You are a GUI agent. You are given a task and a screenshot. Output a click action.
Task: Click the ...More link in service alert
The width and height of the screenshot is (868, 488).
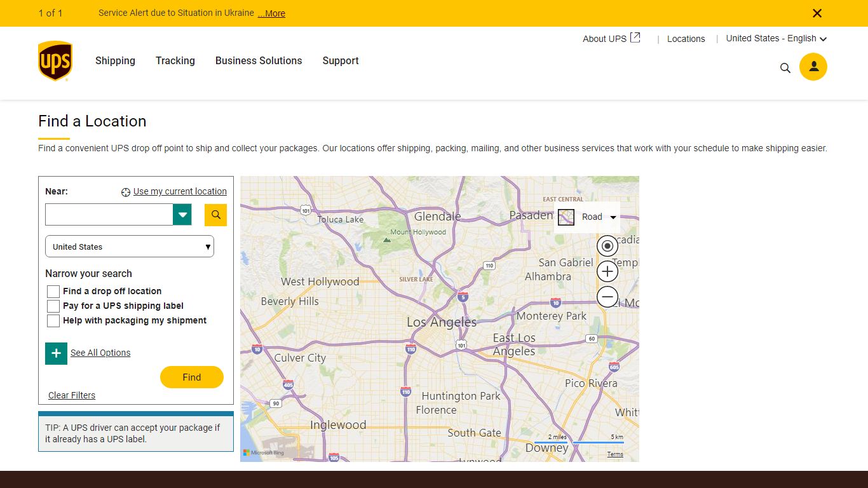click(271, 13)
